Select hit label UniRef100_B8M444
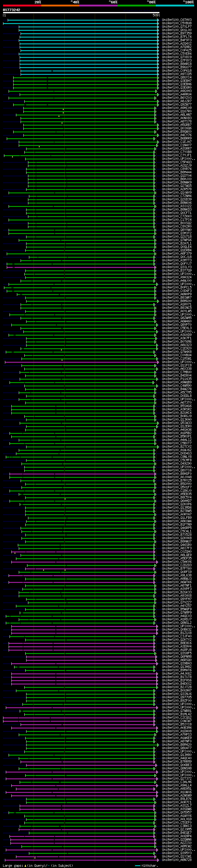The width and height of the screenshot is (197, 868). tap(177, 172)
